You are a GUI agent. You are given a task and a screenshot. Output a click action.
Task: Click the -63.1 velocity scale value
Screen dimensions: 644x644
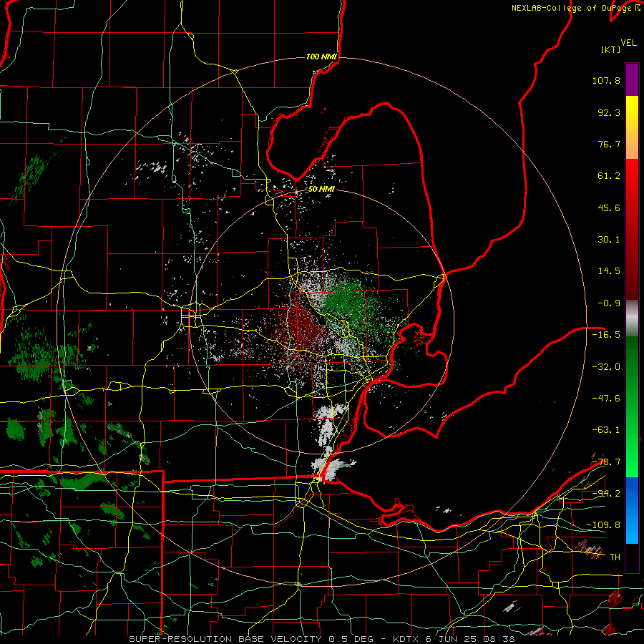[x=606, y=430]
